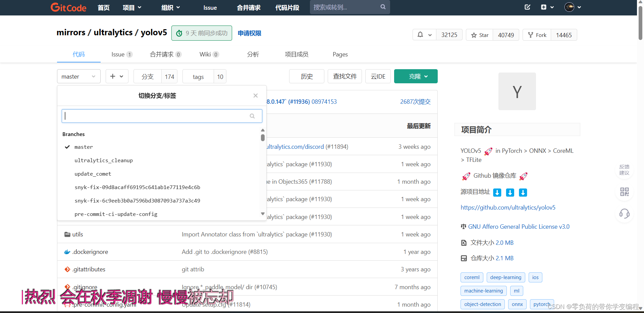Click 申请权限 link
The image size is (644, 313).
point(249,33)
